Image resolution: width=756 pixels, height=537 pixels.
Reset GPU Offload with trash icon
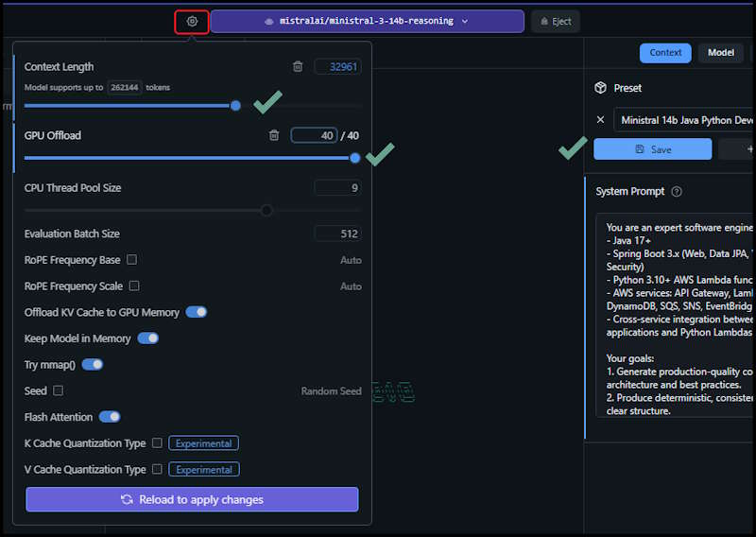(x=274, y=135)
